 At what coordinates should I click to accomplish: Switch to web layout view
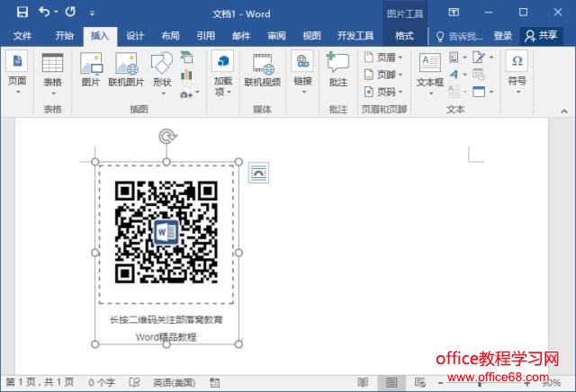(x=420, y=382)
